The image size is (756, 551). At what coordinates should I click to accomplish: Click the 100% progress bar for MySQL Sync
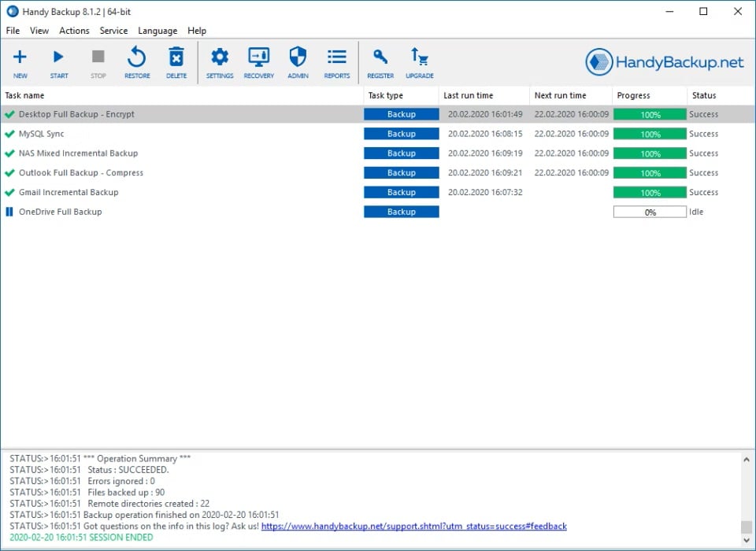click(x=650, y=134)
